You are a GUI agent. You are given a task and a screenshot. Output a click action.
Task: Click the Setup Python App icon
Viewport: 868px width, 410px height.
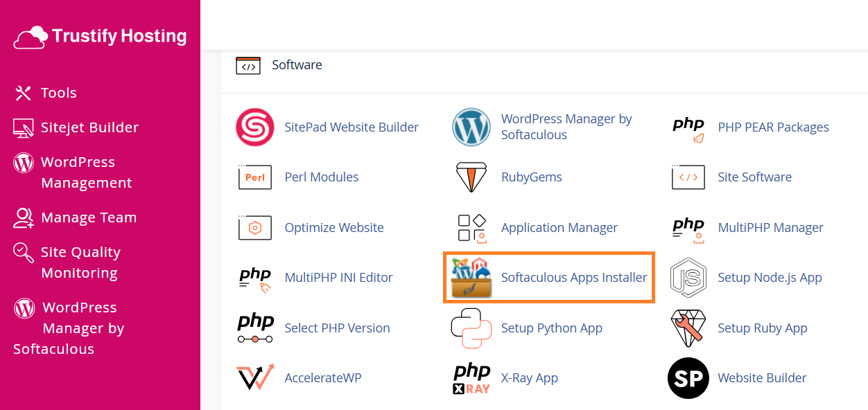pos(471,328)
